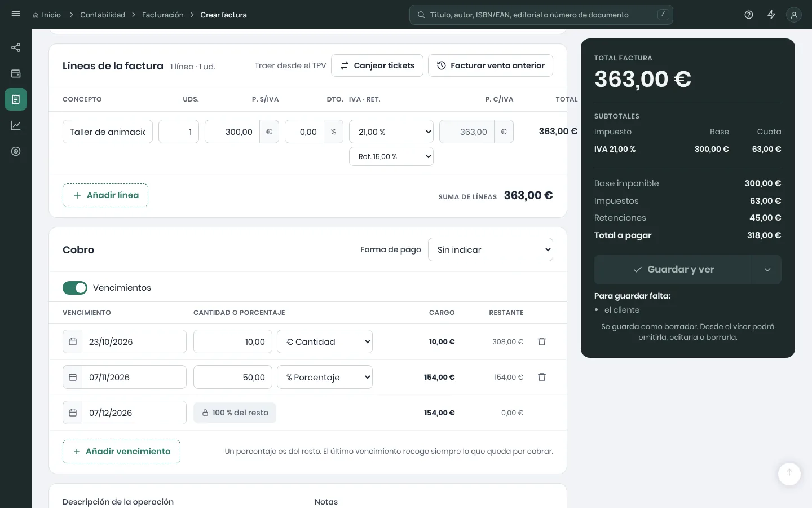
Task: Delete the 23/10/2026 vencimiento row
Action: [x=542, y=341]
